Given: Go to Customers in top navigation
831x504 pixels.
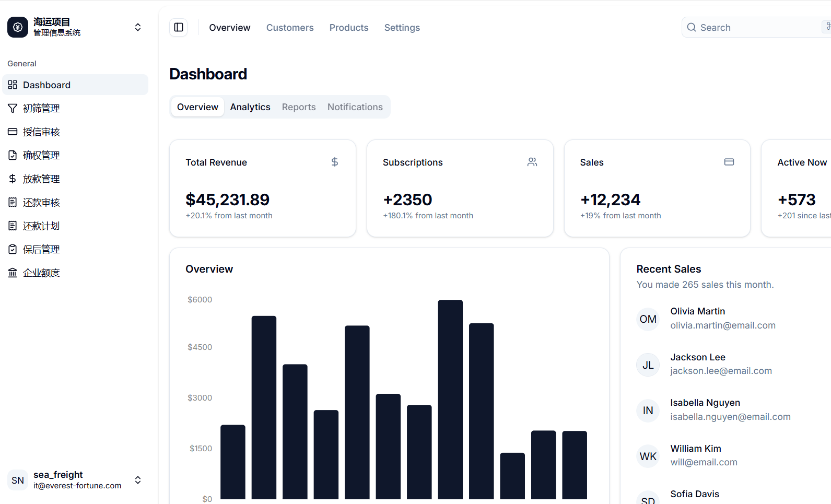Looking at the screenshot, I should point(290,28).
